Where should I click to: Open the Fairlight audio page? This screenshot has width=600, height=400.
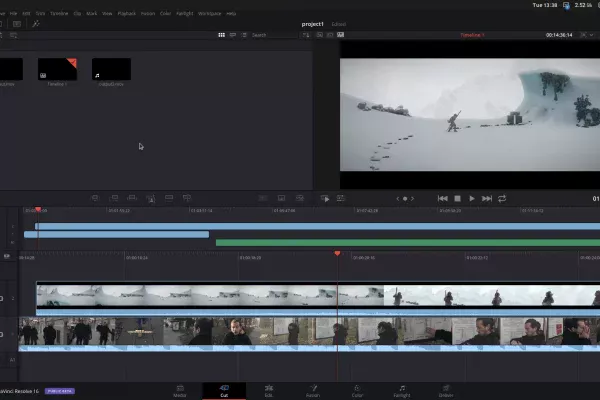pos(402,389)
